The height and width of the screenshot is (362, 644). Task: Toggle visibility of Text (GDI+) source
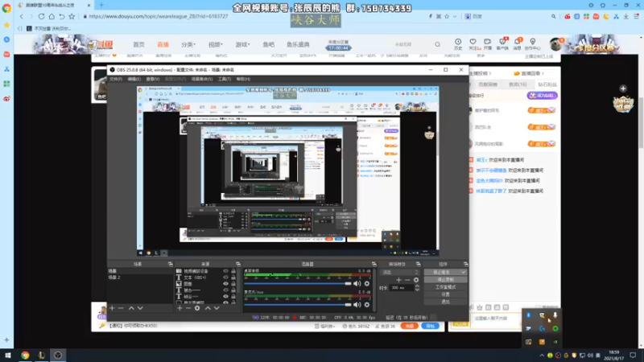click(x=225, y=278)
